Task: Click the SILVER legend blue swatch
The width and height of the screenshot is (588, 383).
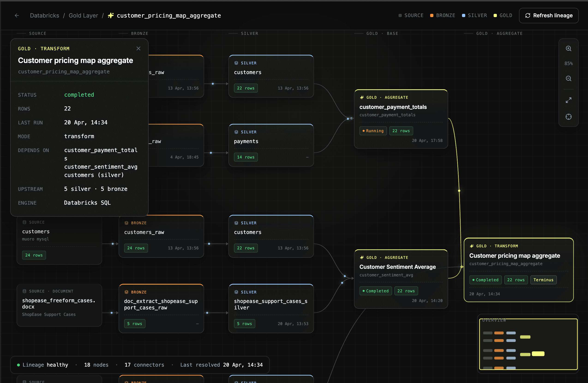Action: pyautogui.click(x=463, y=15)
